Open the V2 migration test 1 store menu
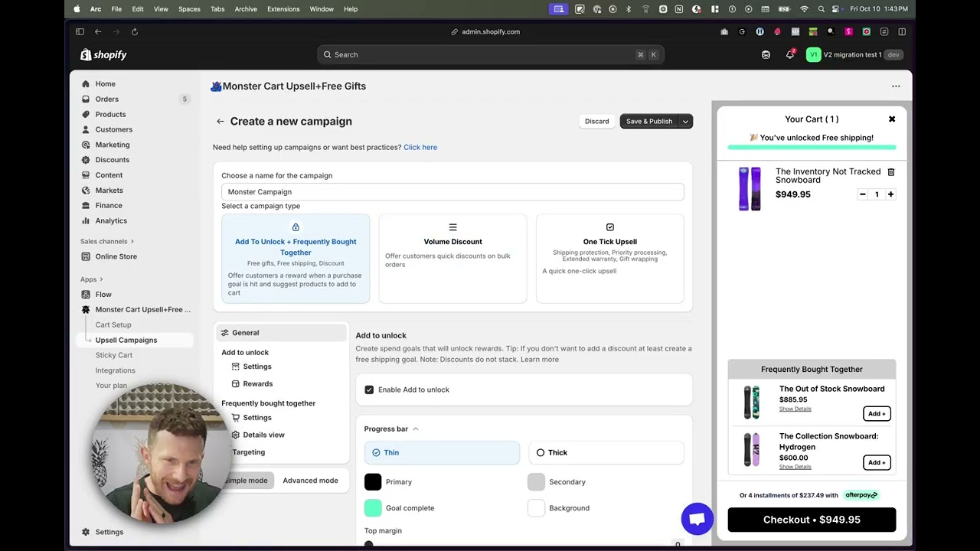 (854, 54)
